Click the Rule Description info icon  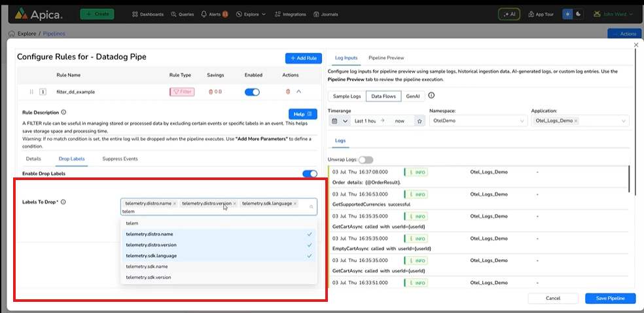click(x=63, y=112)
